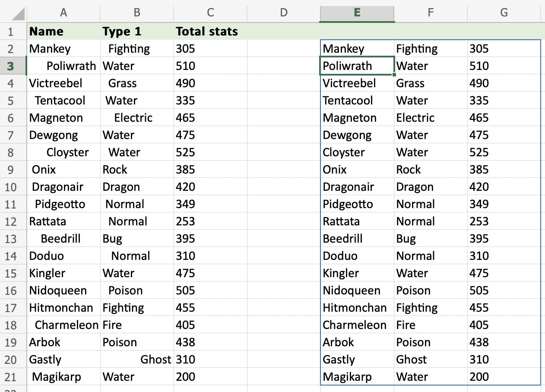Click the Fighting cell next to Mankey in F
This screenshot has height=392, width=545.
(x=430, y=48)
